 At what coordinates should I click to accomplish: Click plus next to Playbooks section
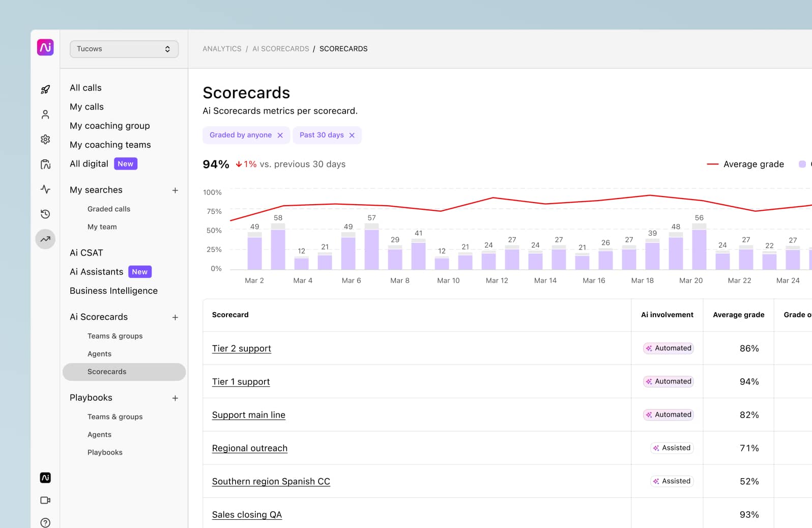pyautogui.click(x=175, y=398)
